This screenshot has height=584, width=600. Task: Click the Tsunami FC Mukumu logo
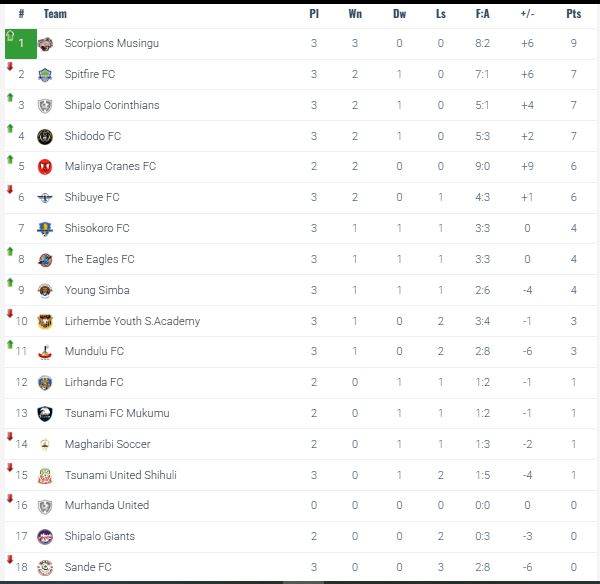(x=45, y=414)
